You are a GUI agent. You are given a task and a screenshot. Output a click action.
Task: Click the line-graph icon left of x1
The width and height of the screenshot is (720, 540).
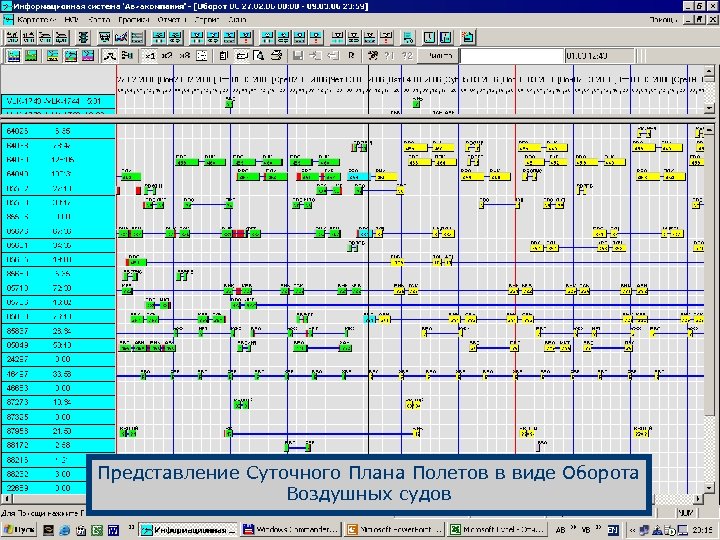(x=109, y=56)
